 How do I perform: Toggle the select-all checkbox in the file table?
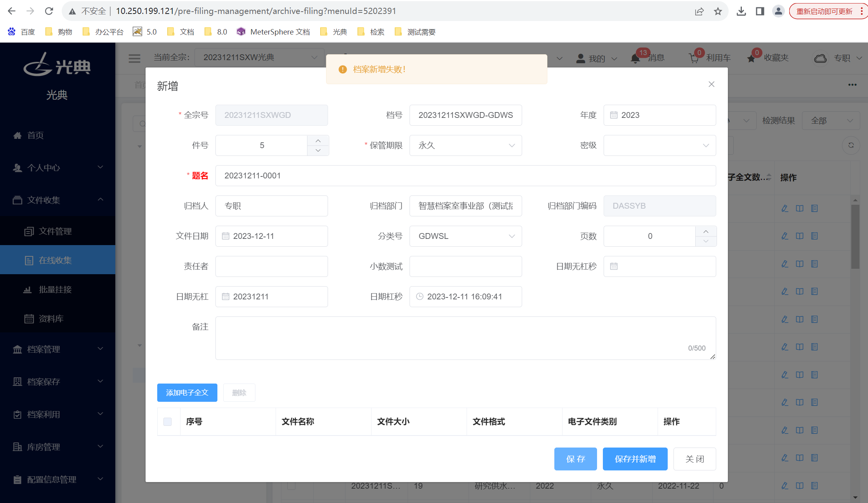click(167, 422)
